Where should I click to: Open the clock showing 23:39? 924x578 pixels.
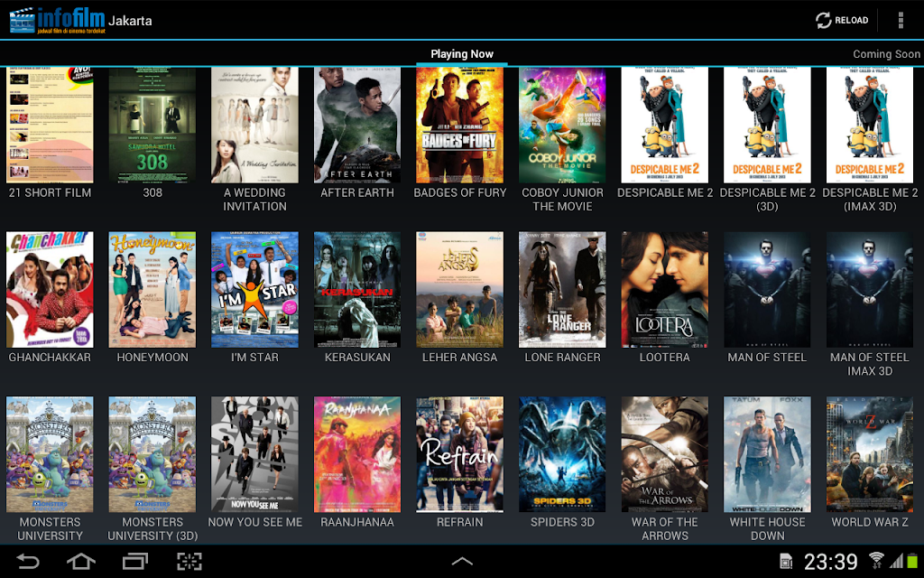tap(831, 562)
